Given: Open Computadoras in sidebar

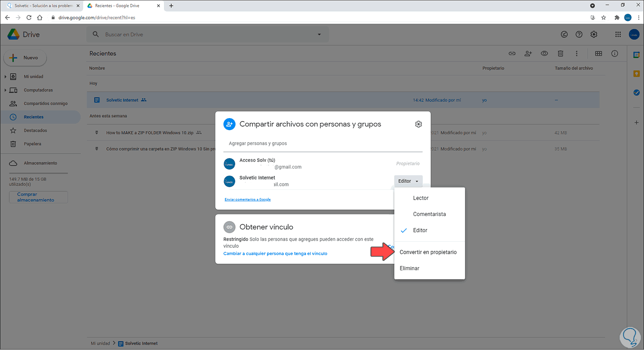Looking at the screenshot, I should 38,90.
